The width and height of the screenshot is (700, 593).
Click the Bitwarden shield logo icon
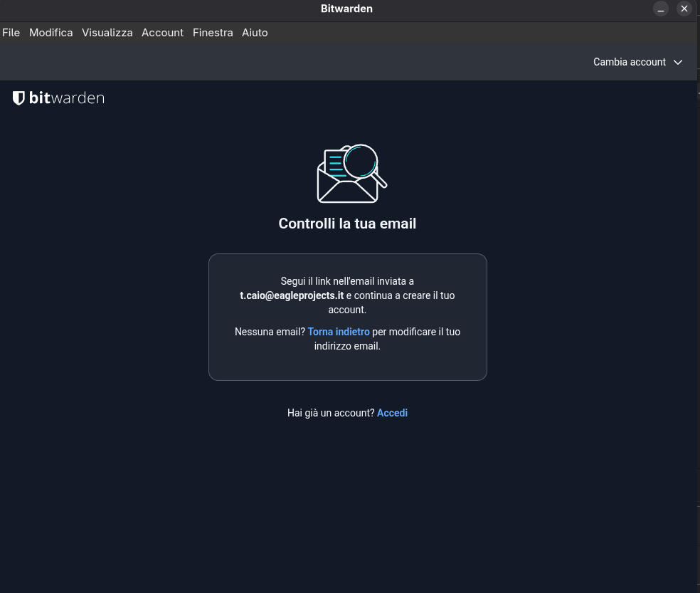point(18,98)
